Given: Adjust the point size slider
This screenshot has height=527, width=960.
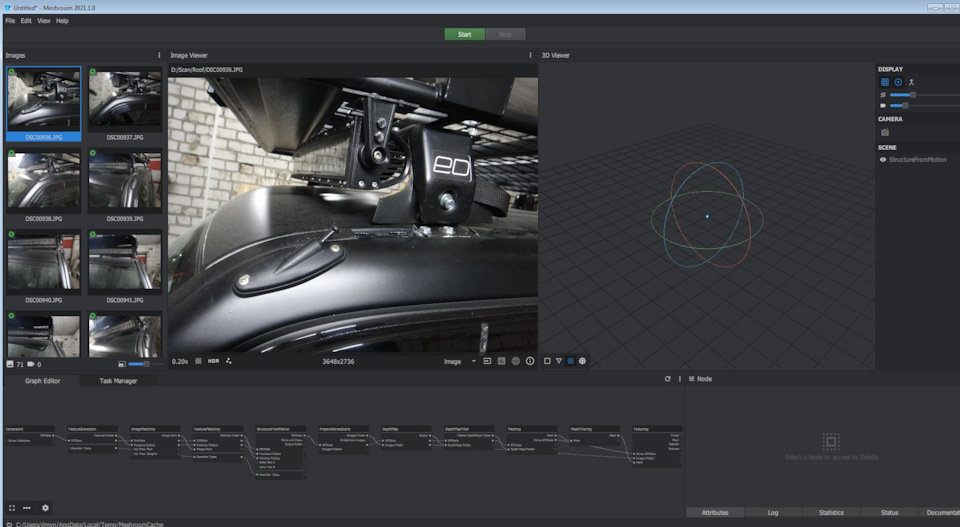Looking at the screenshot, I should pos(924,95).
